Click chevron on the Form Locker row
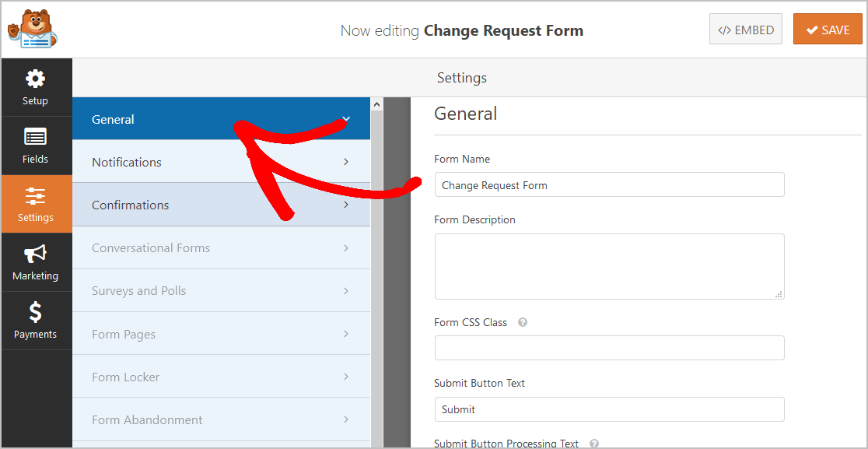868x449 pixels. pyautogui.click(x=347, y=377)
